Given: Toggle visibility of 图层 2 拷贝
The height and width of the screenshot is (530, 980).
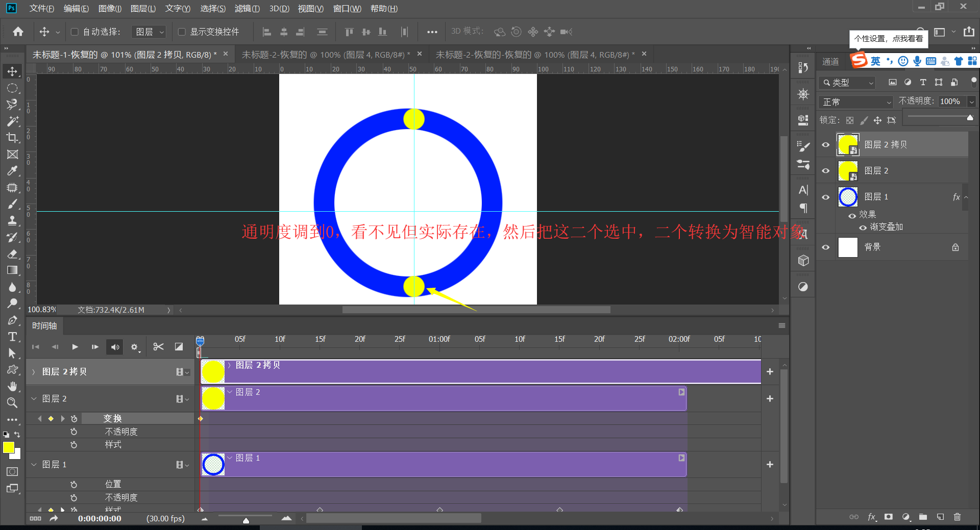Looking at the screenshot, I should (825, 144).
